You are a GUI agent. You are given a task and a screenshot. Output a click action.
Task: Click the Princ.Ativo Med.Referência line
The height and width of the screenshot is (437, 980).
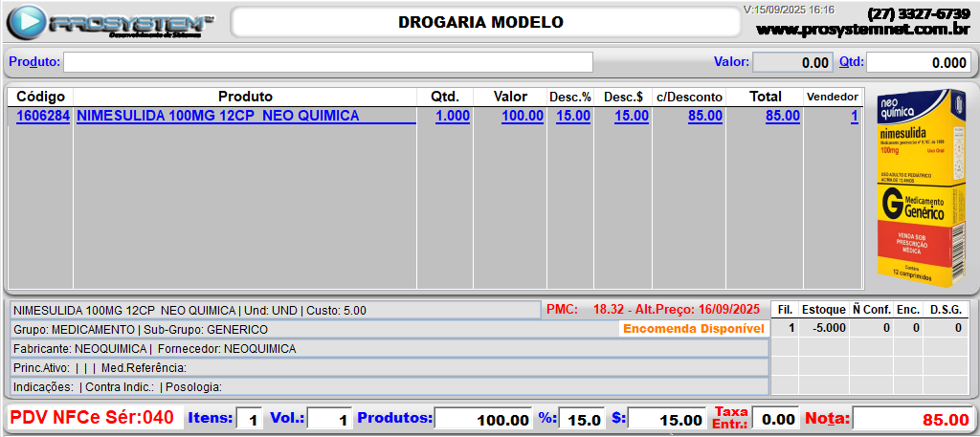(x=390, y=368)
